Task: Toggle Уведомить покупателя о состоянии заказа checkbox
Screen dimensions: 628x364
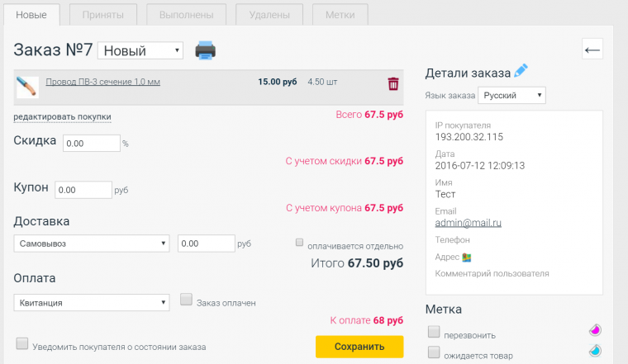Action: pos(22,343)
